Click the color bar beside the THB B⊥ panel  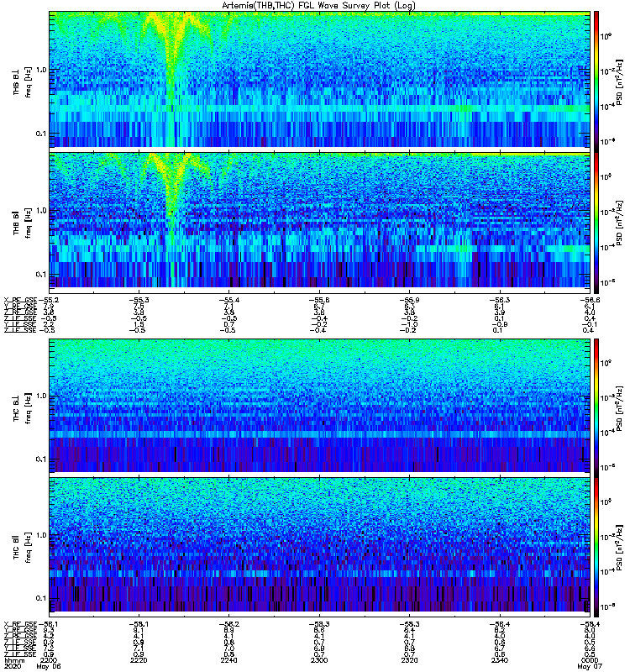pos(596,81)
